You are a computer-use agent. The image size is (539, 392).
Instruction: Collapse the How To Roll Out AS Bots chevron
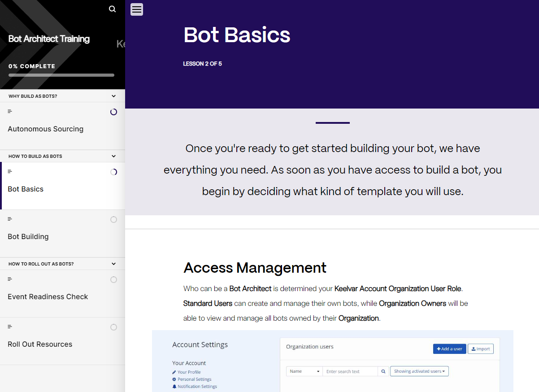[114, 264]
